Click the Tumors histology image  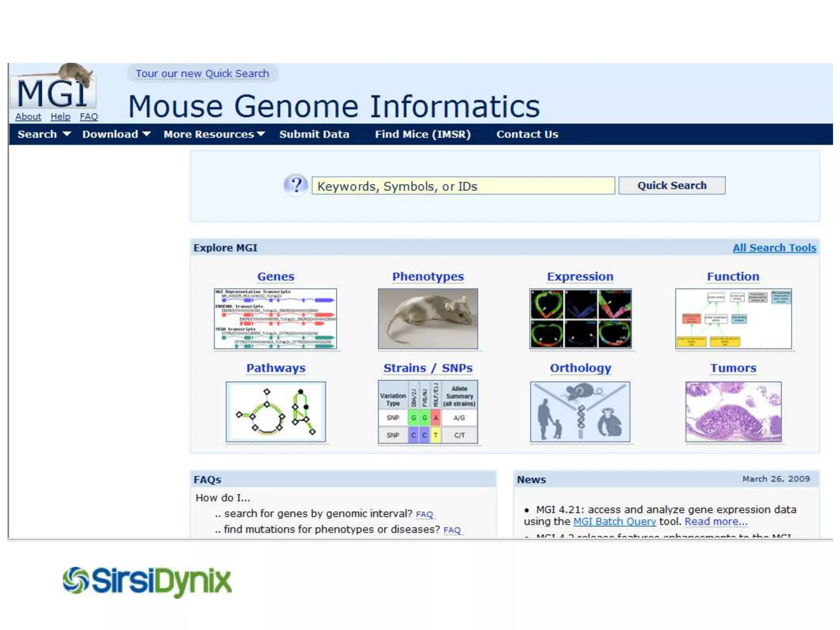pos(733,412)
